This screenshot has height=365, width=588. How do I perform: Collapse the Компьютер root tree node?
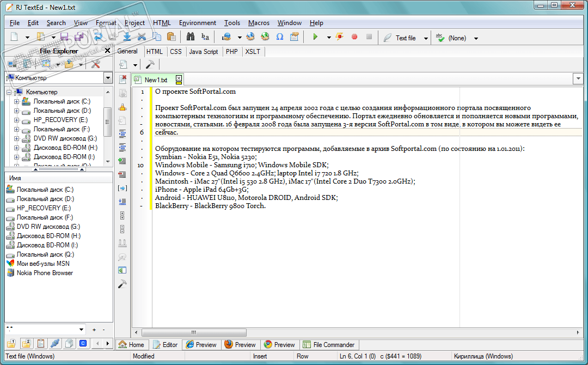click(x=9, y=92)
